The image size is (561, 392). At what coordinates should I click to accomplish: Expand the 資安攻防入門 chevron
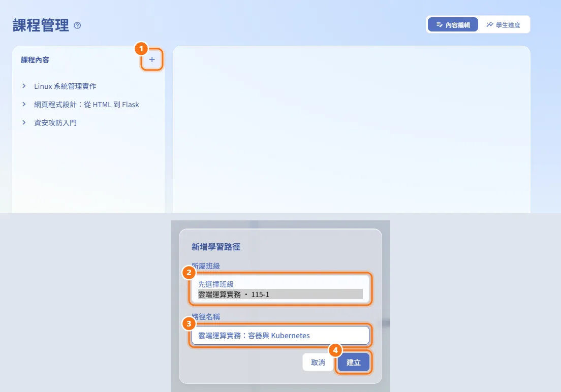(24, 122)
